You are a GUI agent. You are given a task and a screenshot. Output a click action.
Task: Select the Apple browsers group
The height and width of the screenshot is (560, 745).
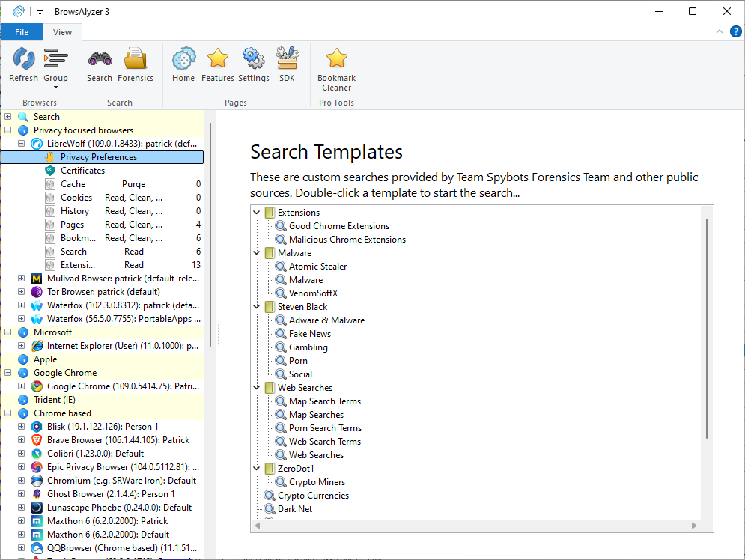[x=45, y=359]
